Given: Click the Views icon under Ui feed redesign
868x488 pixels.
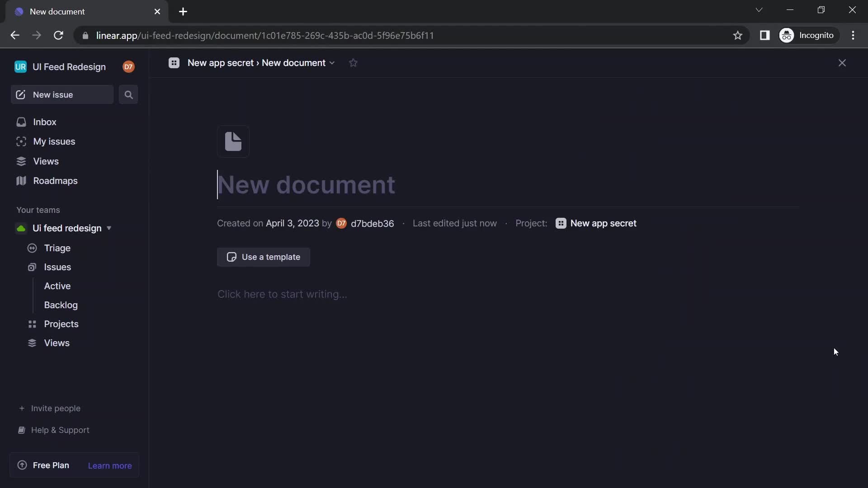Looking at the screenshot, I should [32, 343].
